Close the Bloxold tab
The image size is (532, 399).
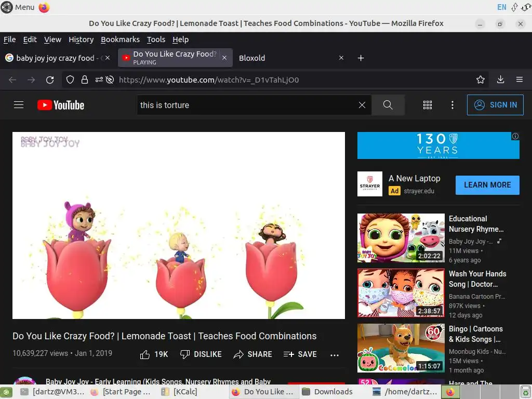pos(341,58)
